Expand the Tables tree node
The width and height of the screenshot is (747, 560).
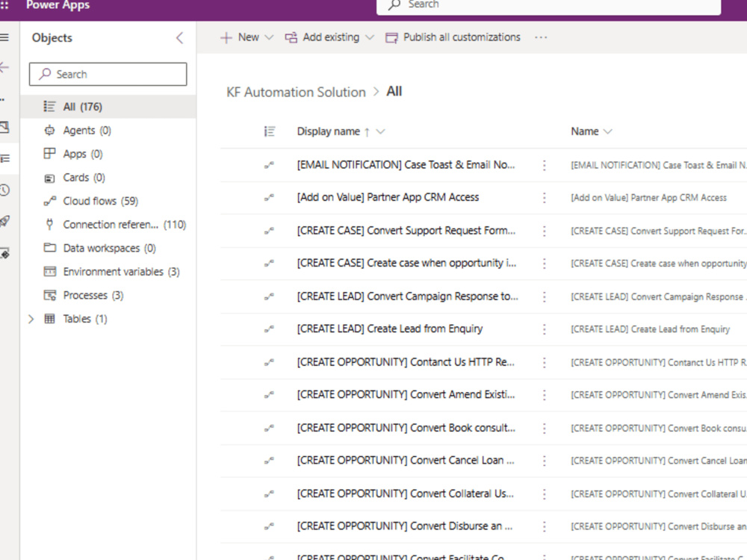tap(31, 319)
